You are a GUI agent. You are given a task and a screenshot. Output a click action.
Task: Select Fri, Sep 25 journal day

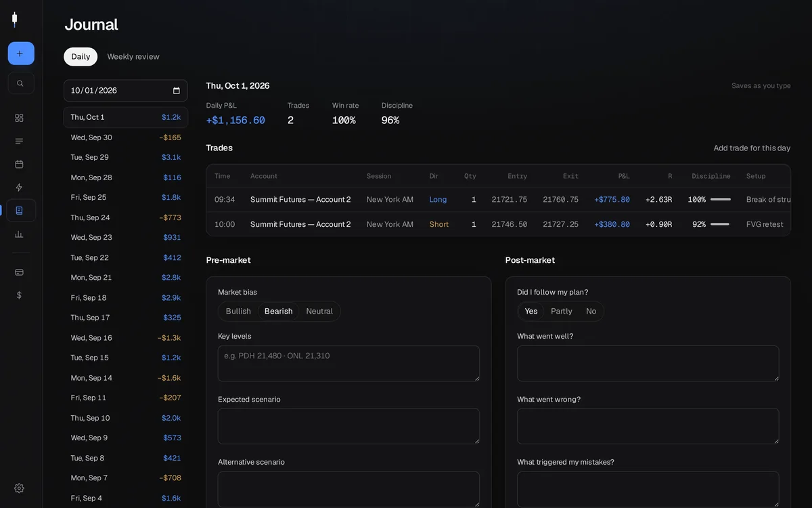coord(126,197)
